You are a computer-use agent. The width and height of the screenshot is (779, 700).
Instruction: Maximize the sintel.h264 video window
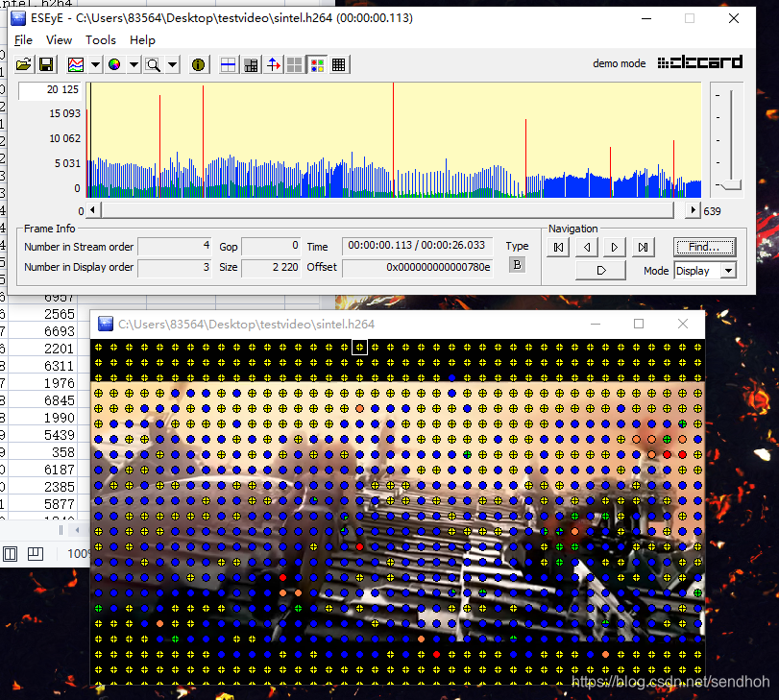click(639, 324)
